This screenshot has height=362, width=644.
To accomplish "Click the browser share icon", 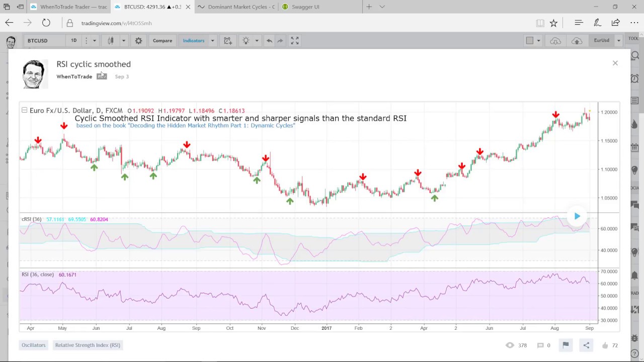I will [x=615, y=23].
